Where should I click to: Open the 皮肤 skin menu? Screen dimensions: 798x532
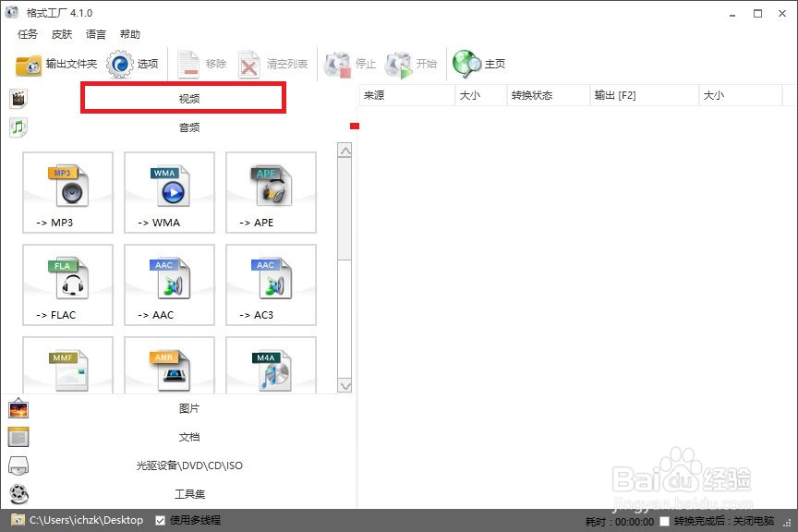(x=62, y=34)
